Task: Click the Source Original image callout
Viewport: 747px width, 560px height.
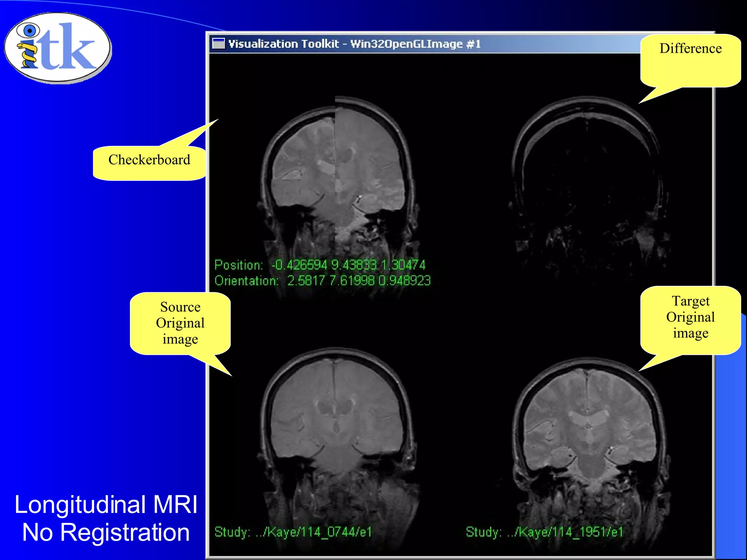Action: [180, 323]
